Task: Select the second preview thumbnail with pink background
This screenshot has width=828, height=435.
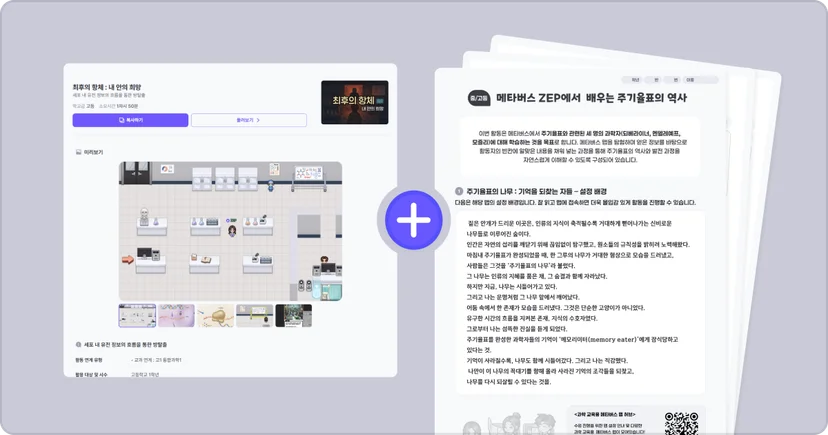Action: [176, 316]
